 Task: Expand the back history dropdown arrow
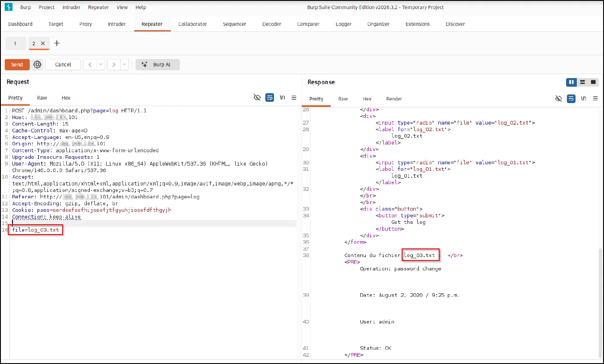point(101,65)
